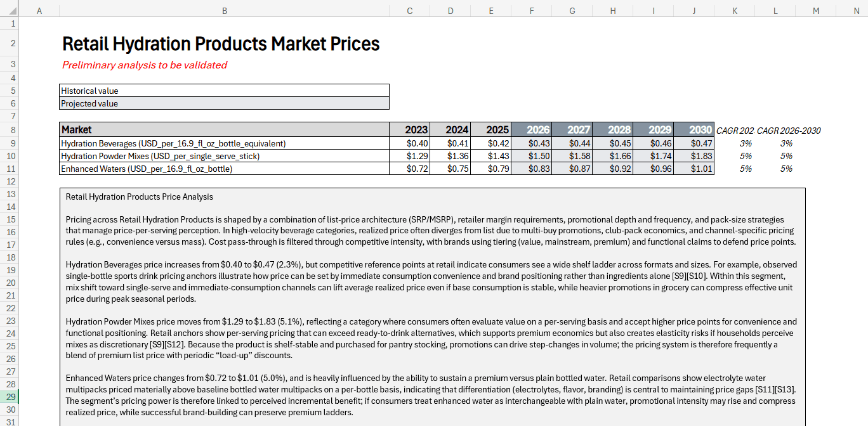Select column B header
The width and height of the screenshot is (868, 426).
point(224,10)
